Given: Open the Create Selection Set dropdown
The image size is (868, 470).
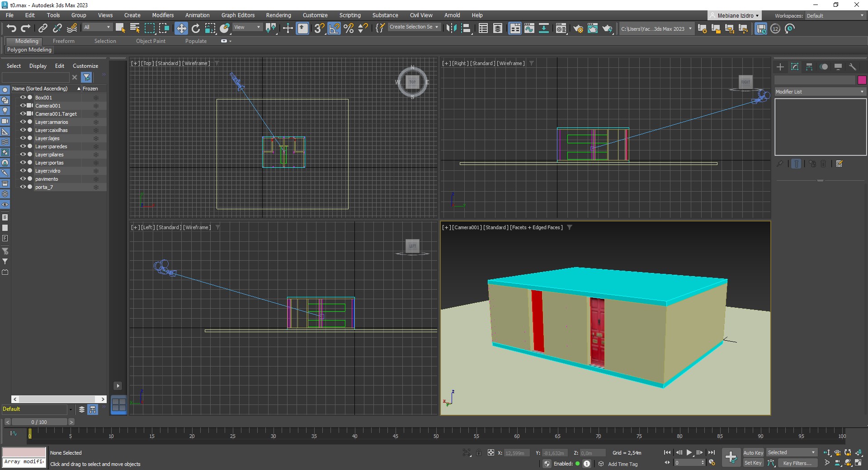Looking at the screenshot, I should pyautogui.click(x=414, y=27).
